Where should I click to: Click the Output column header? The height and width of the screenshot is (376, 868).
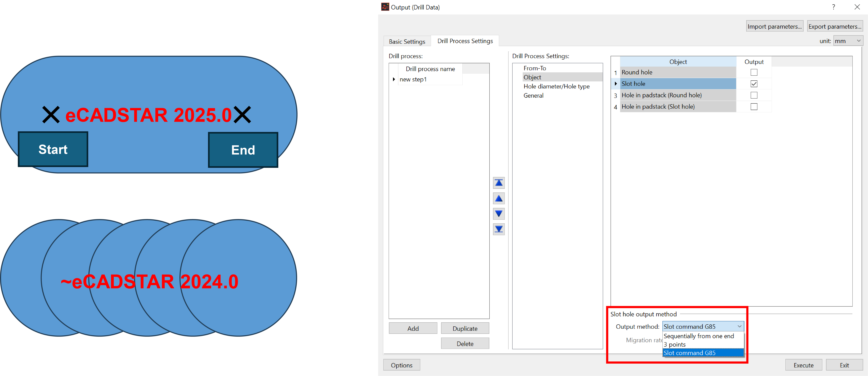point(754,62)
